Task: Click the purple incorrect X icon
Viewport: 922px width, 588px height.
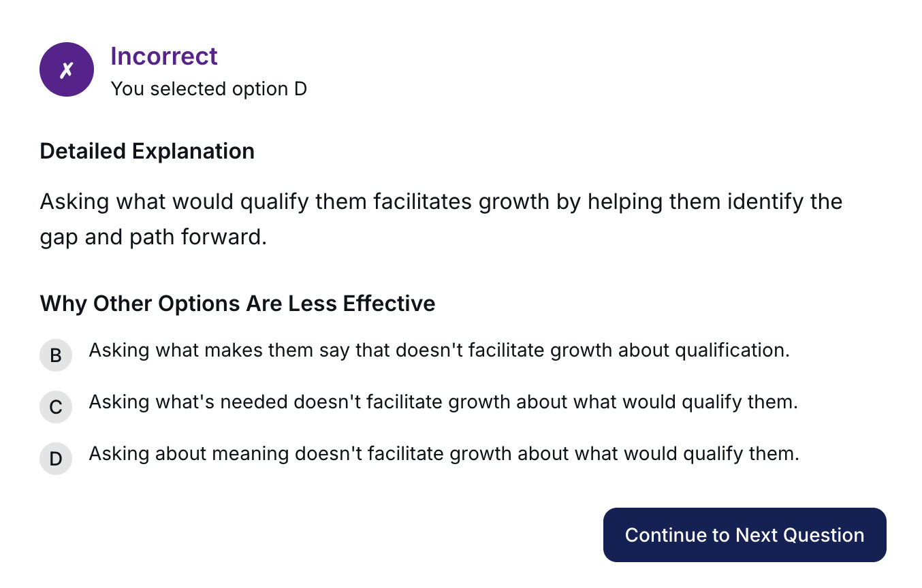Action: click(66, 69)
